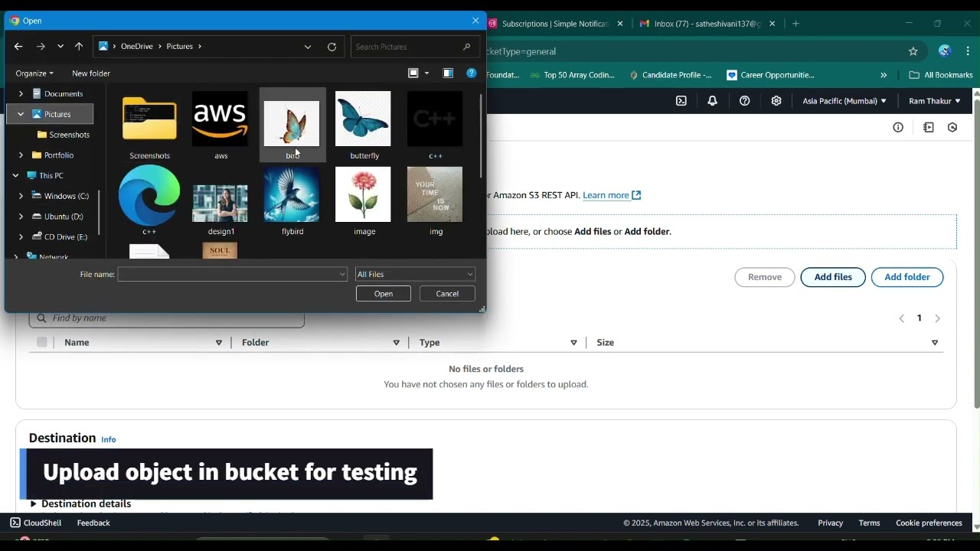Open AWS notifications bell
Screen dimensions: 980x551
click(x=713, y=101)
